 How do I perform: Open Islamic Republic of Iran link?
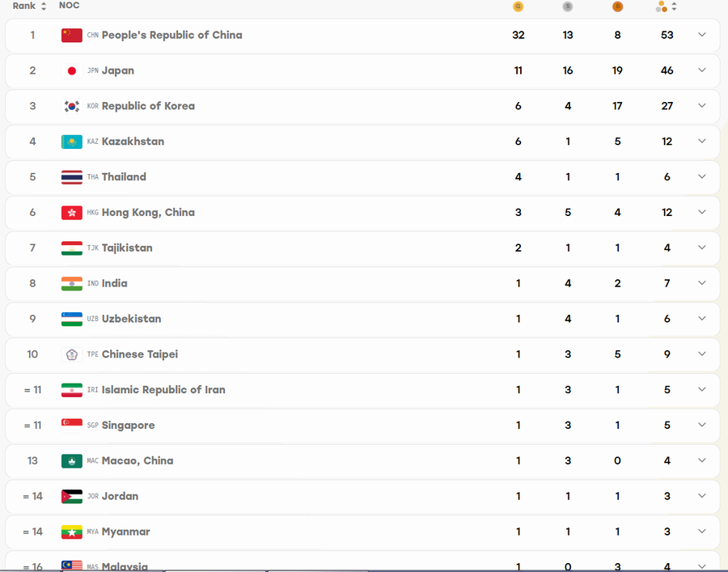[163, 390]
